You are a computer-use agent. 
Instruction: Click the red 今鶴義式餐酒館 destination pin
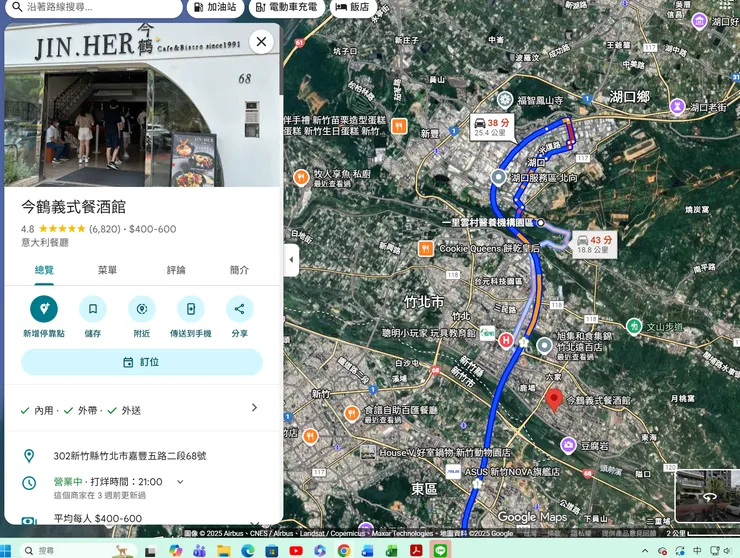coord(554,400)
